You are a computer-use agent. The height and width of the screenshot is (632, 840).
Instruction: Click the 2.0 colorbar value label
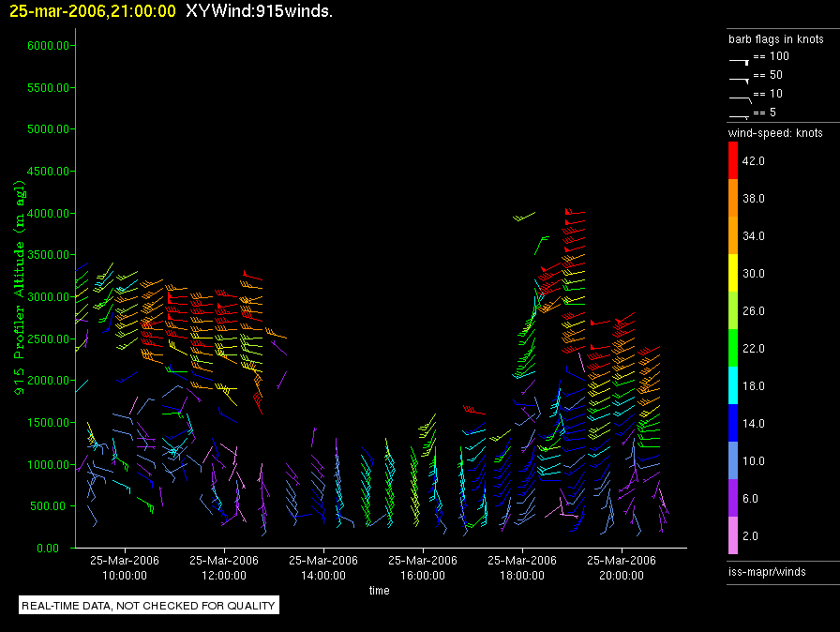pyautogui.click(x=750, y=536)
